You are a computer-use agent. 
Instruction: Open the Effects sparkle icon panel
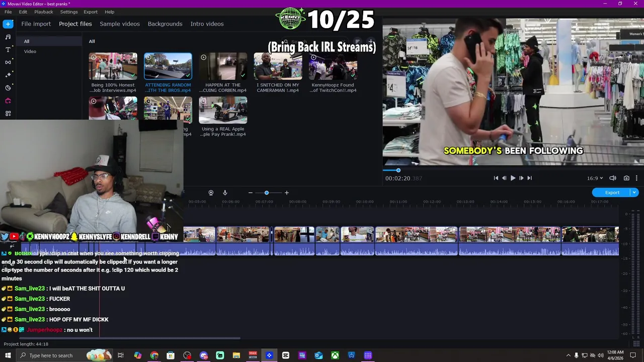point(8,74)
